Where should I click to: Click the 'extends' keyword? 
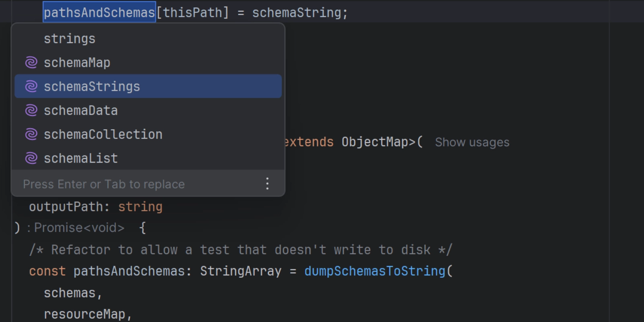click(x=308, y=142)
